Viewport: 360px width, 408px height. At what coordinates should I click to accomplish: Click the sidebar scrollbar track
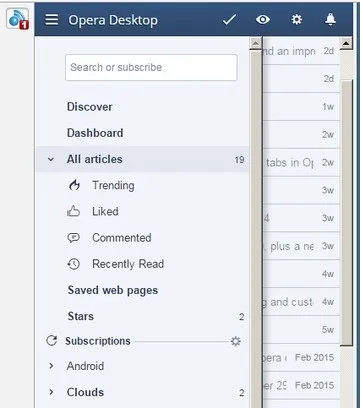click(256, 228)
